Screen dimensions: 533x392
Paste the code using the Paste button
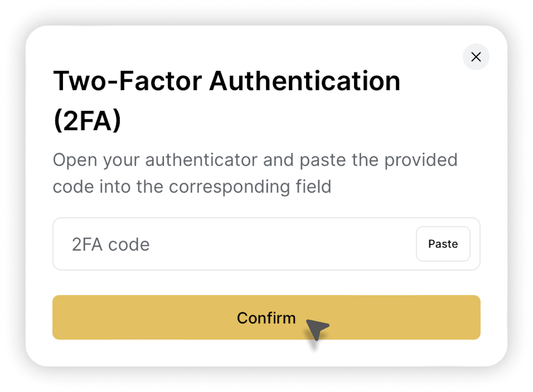click(x=443, y=244)
